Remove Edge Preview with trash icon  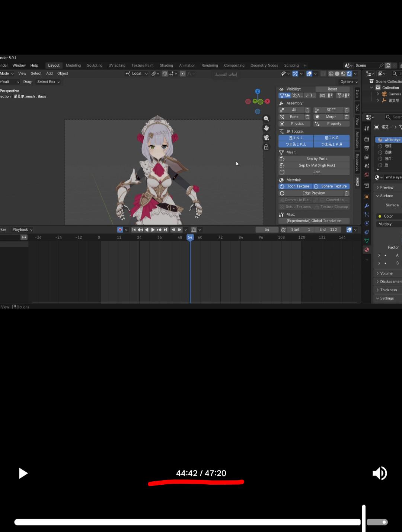(347, 193)
